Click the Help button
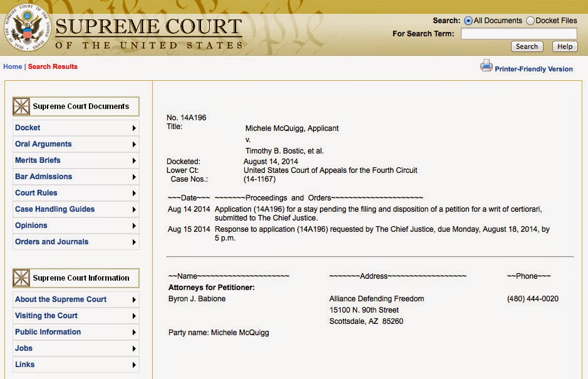The height and width of the screenshot is (379, 588). coord(565,46)
